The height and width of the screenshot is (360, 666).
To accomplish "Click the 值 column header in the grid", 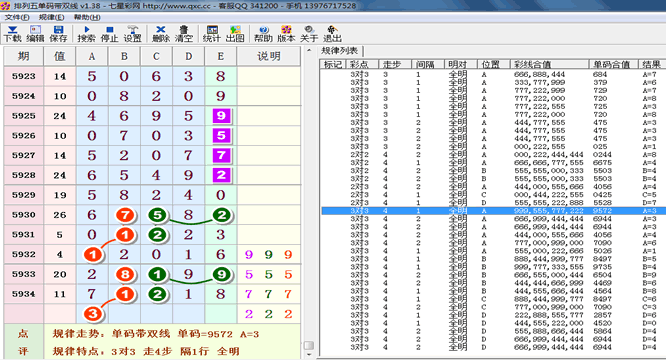I will pyautogui.click(x=60, y=56).
